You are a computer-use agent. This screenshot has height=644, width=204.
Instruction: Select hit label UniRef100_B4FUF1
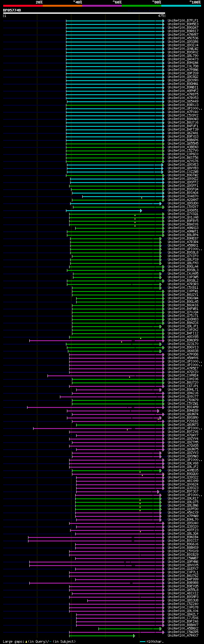(x=183, y=126)
